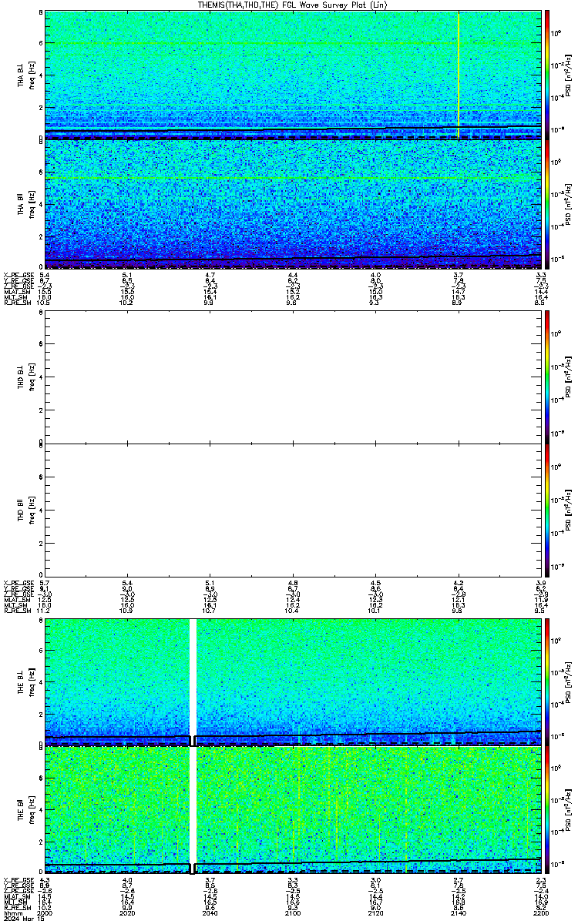The width and height of the screenshot is (578, 924).
Task: Click the 'THE B⊥ freq [Hz]' y-axis label
Action: [x=25, y=681]
